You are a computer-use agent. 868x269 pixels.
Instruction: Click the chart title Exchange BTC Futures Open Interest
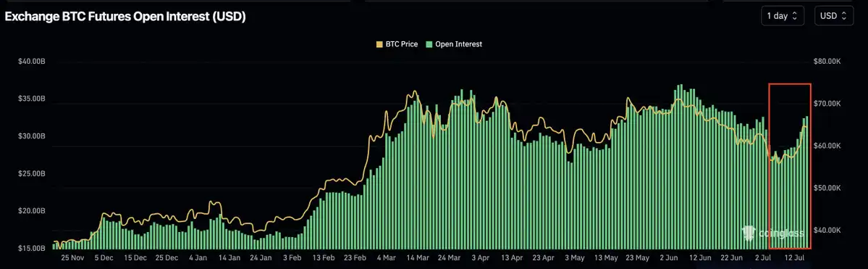coord(125,17)
